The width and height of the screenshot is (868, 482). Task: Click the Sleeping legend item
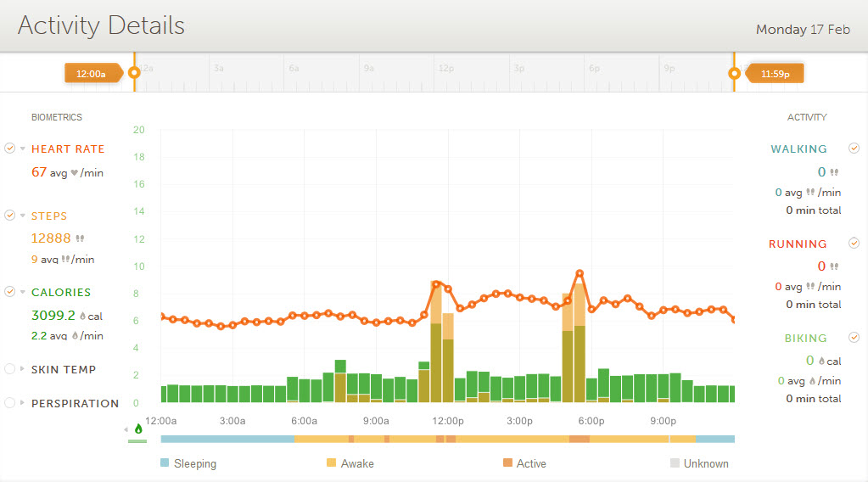click(x=188, y=463)
